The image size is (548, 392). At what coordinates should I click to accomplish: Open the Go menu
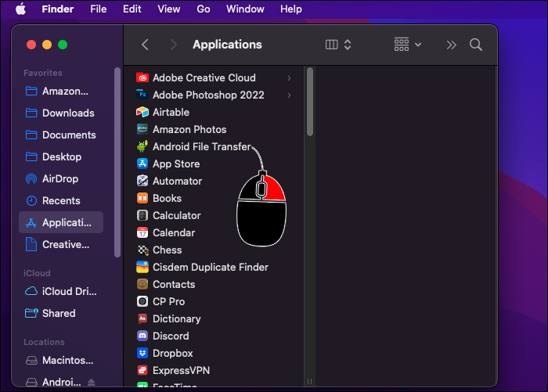pos(204,9)
